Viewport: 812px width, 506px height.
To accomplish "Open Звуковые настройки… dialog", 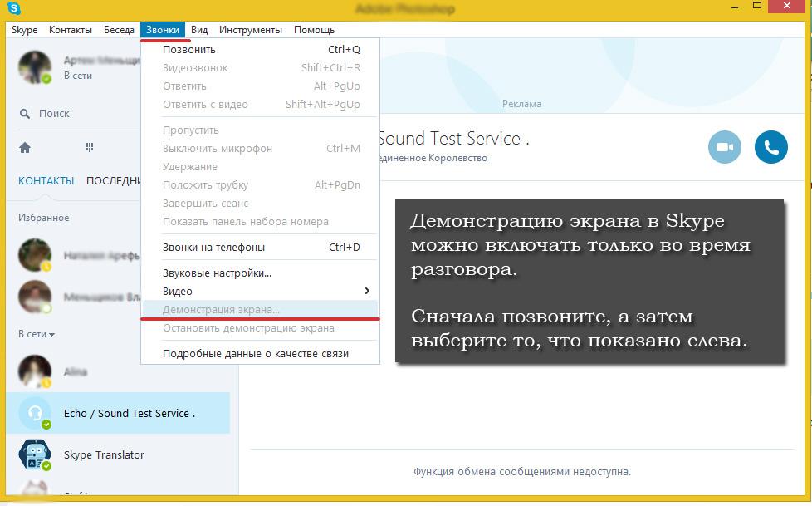I will click(261, 273).
